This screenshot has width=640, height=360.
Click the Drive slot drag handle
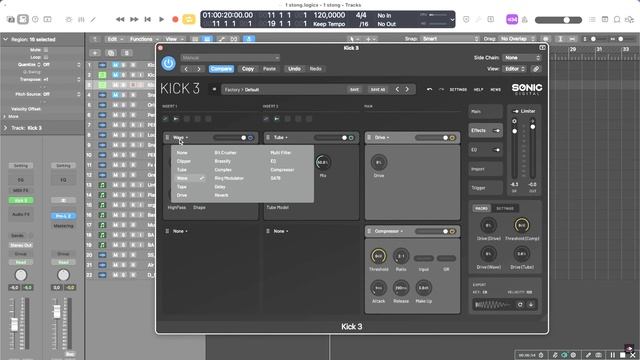pyautogui.click(x=369, y=138)
